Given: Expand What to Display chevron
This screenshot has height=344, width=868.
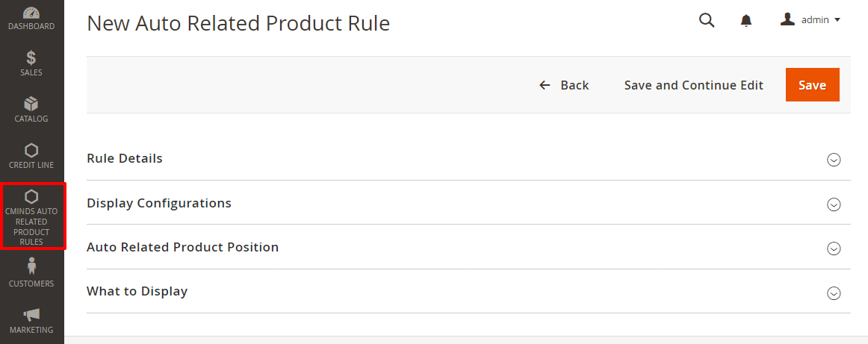Looking at the screenshot, I should (x=834, y=293).
